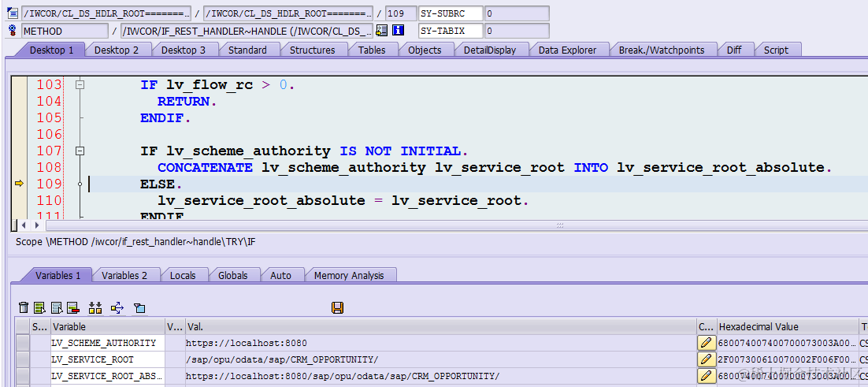Open the Data Explorer tab

pos(567,50)
